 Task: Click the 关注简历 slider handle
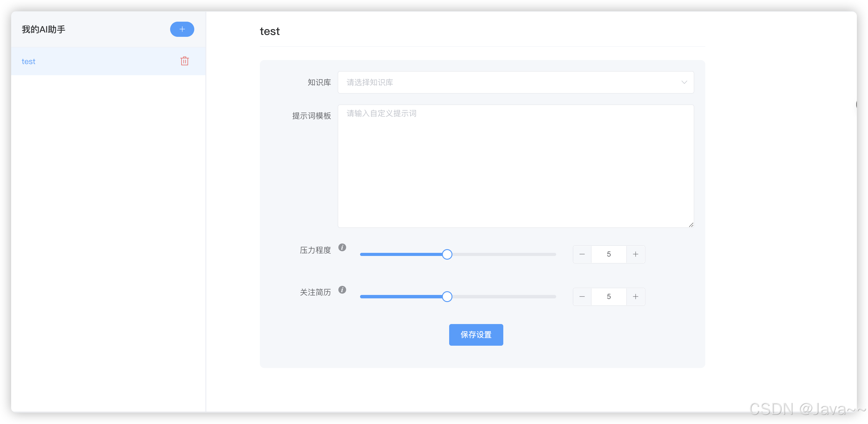point(447,296)
